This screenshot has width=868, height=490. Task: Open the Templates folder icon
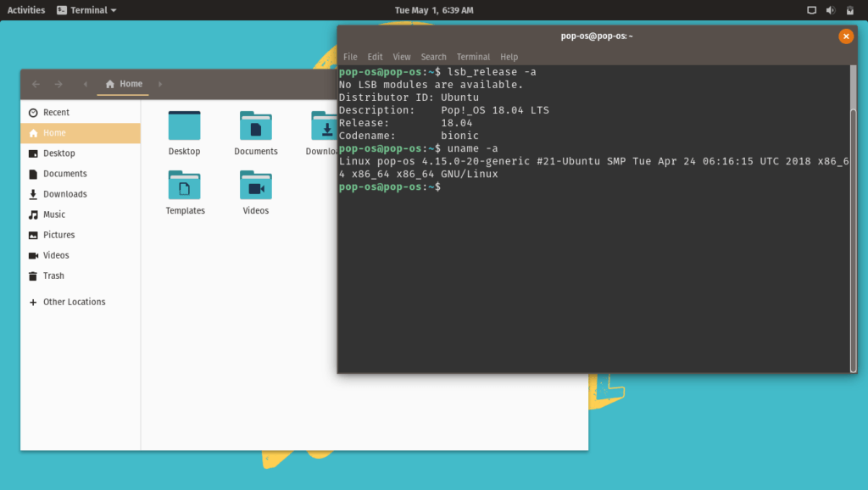(184, 187)
